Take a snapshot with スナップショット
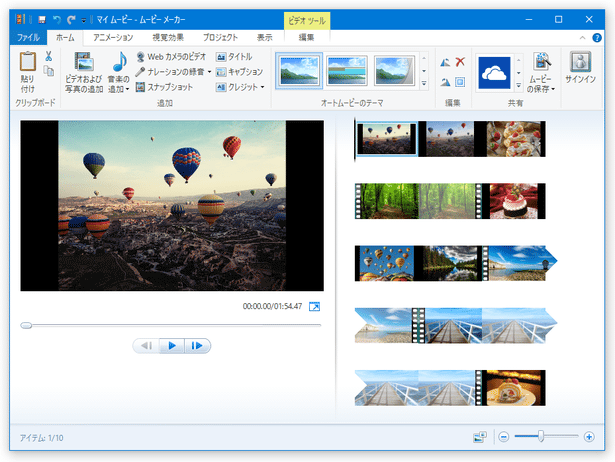615x462 pixels. (x=164, y=87)
